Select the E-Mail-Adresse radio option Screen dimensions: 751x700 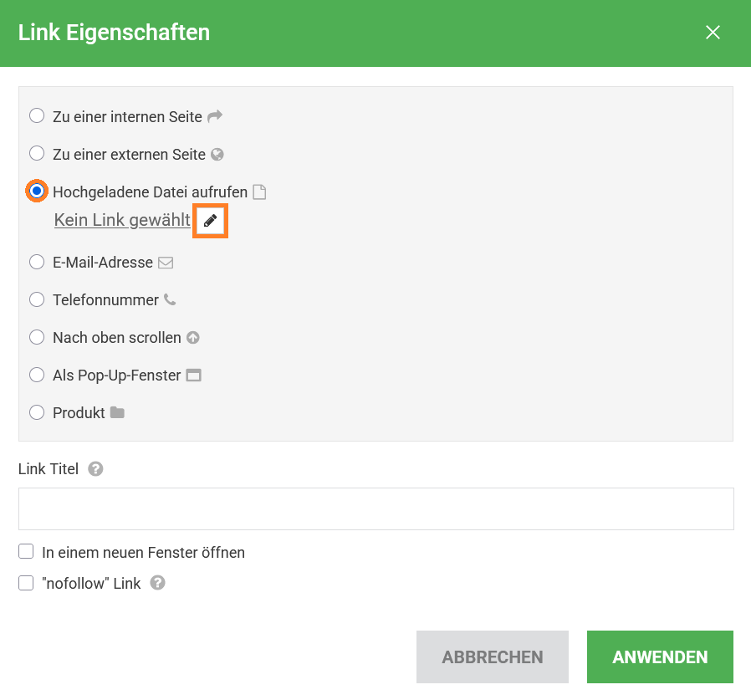tap(37, 263)
